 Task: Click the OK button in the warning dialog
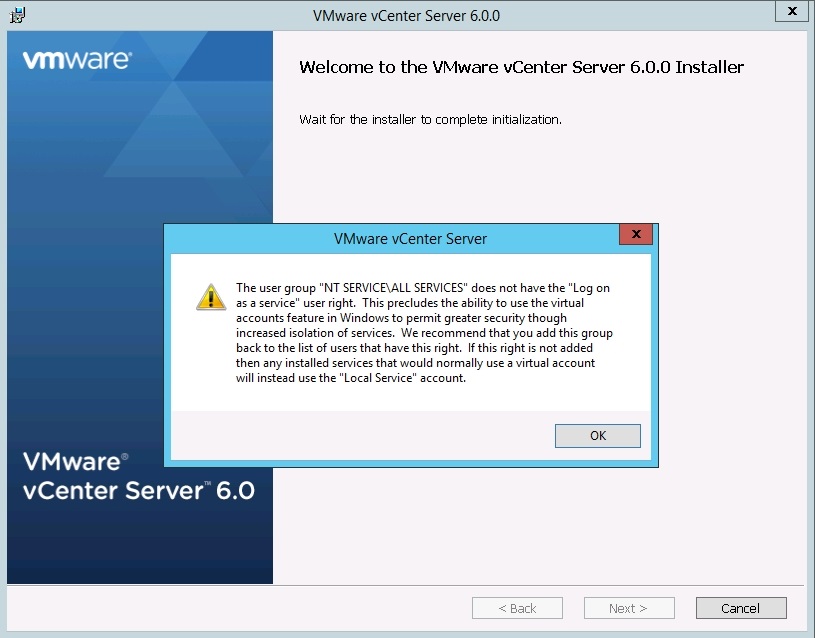[x=598, y=436]
